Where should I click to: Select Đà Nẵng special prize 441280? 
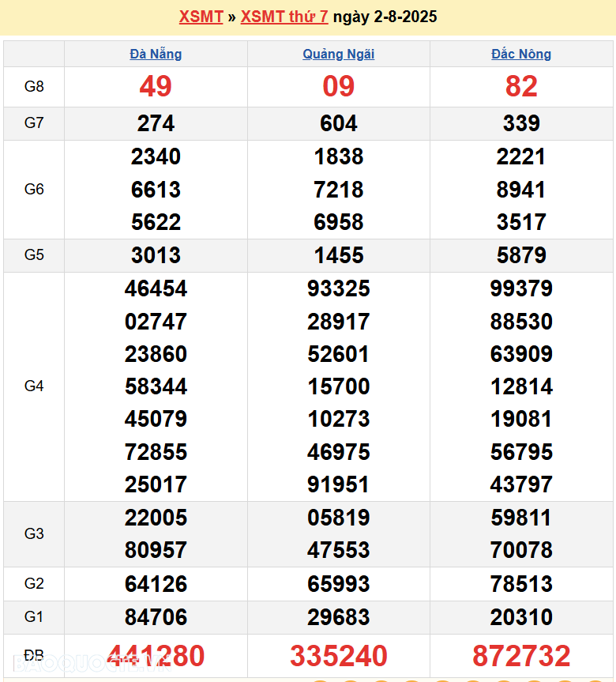156,656
